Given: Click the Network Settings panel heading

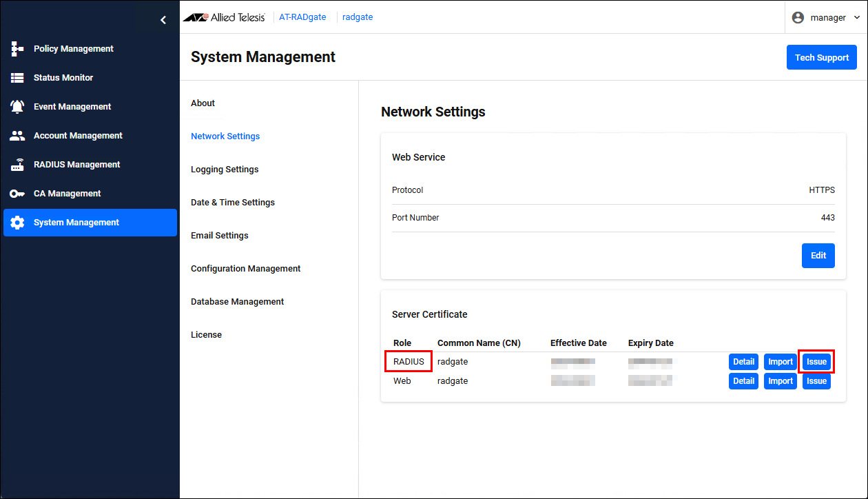Looking at the screenshot, I should click(x=433, y=112).
